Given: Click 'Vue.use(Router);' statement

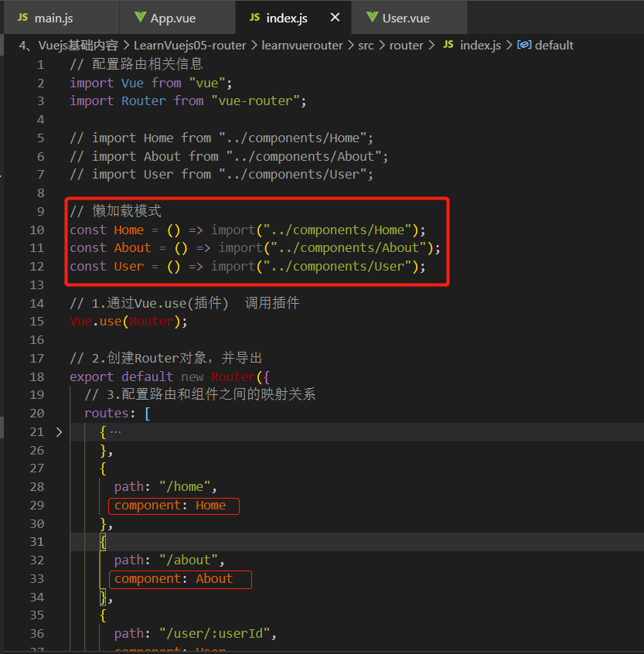Looking at the screenshot, I should [x=128, y=321].
